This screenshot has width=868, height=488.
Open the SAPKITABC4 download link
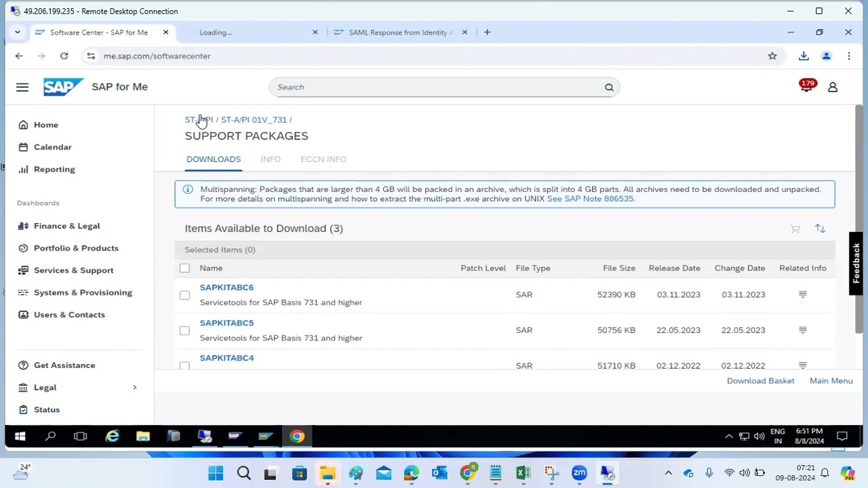coord(226,358)
